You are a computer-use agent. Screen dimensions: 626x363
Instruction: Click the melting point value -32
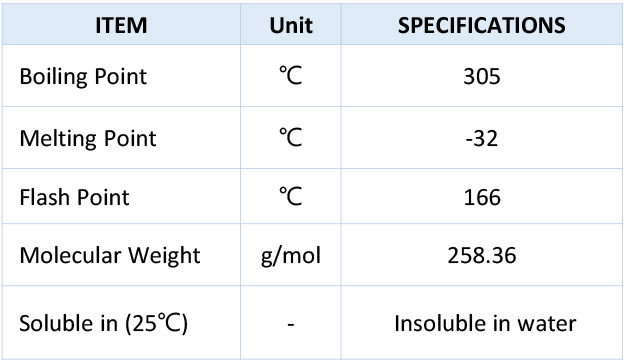click(481, 139)
